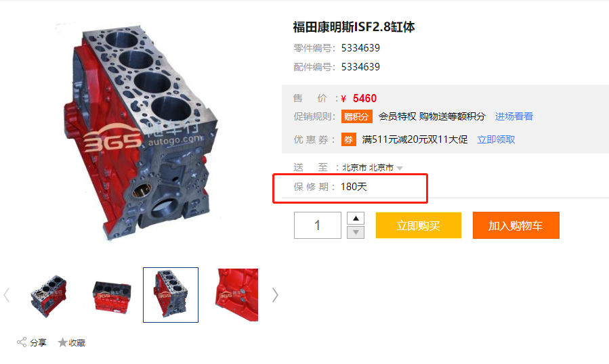Click the 收藏 favorite text link
The image size is (609, 364).
pos(77,342)
